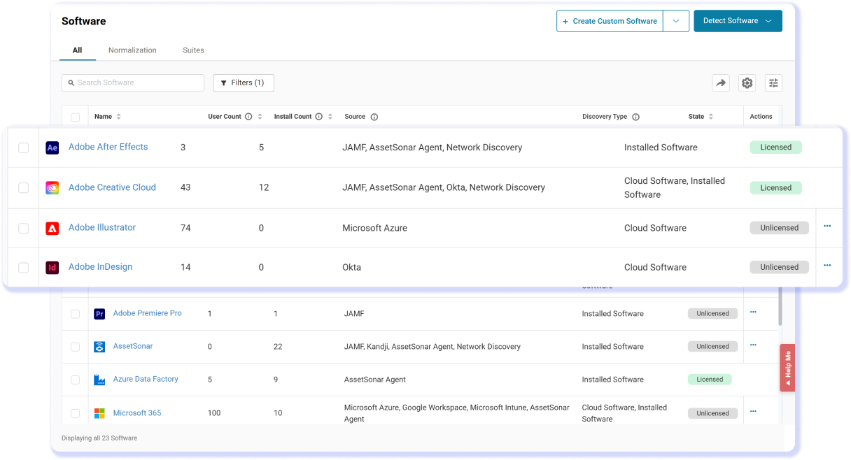Open the Adobe Illustrator link
851x460 pixels.
point(102,228)
